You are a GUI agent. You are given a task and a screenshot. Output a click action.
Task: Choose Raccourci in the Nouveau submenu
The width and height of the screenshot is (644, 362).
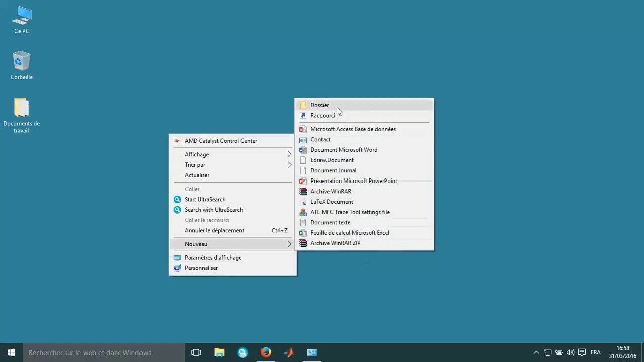coord(364,115)
